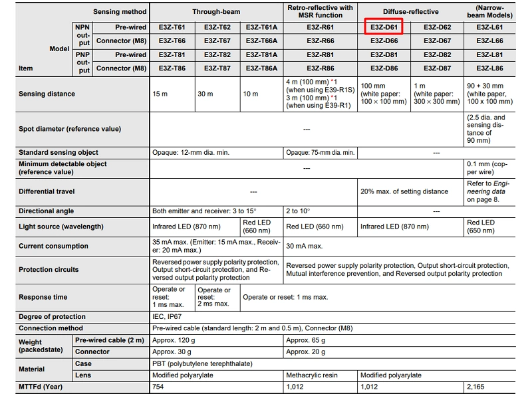Click the E3Z-R81 model number
This screenshot has height=396, width=532.
point(320,55)
